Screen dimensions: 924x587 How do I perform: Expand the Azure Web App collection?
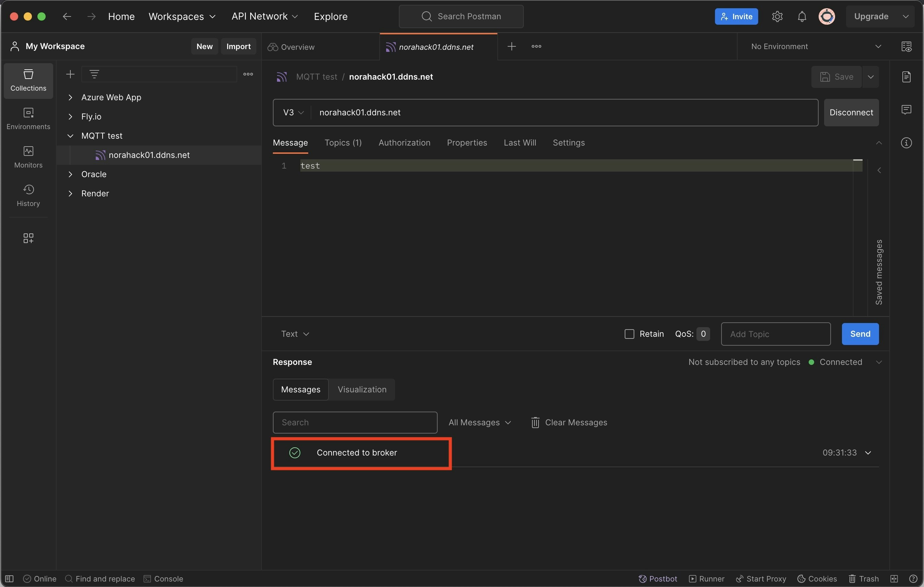(70, 97)
